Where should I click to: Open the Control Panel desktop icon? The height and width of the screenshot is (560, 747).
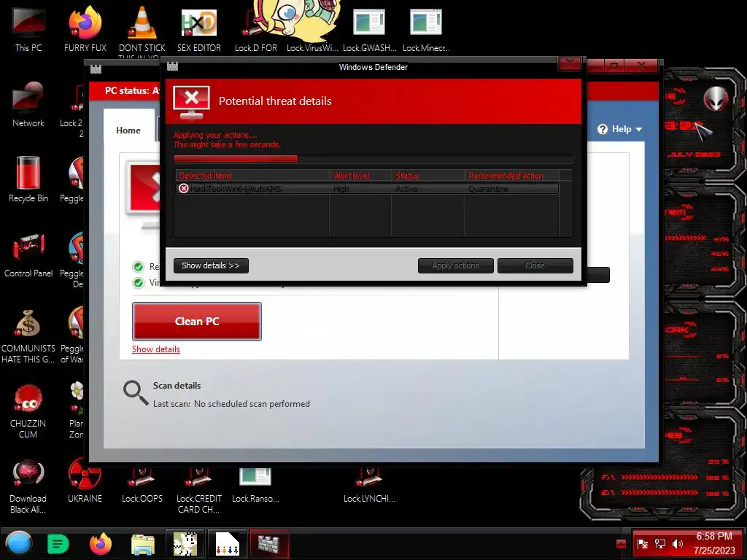click(28, 254)
